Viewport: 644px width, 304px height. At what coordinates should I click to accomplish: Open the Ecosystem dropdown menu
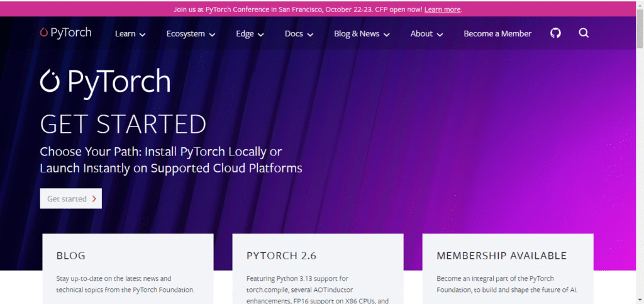(x=191, y=34)
